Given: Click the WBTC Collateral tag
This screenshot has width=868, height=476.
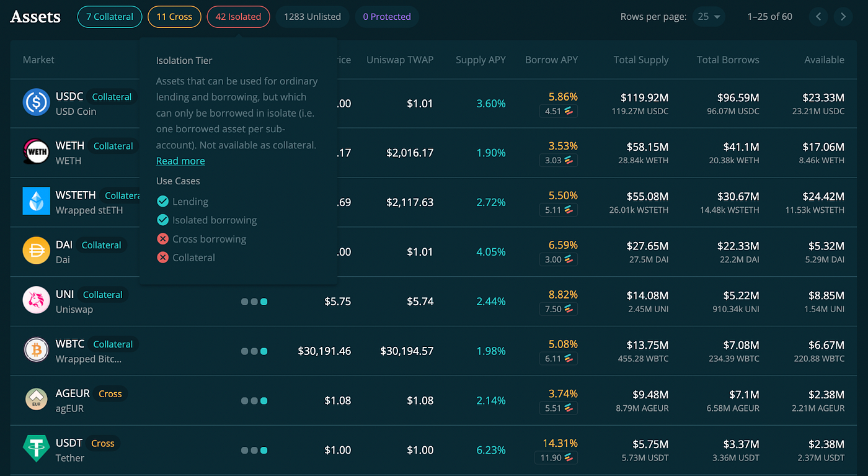Looking at the screenshot, I should click(x=113, y=344).
